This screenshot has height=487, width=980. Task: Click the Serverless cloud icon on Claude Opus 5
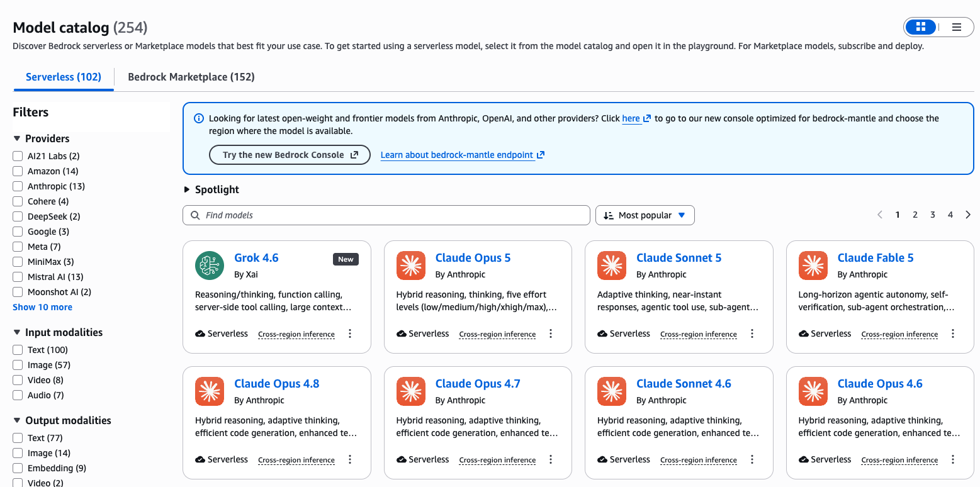[402, 334]
